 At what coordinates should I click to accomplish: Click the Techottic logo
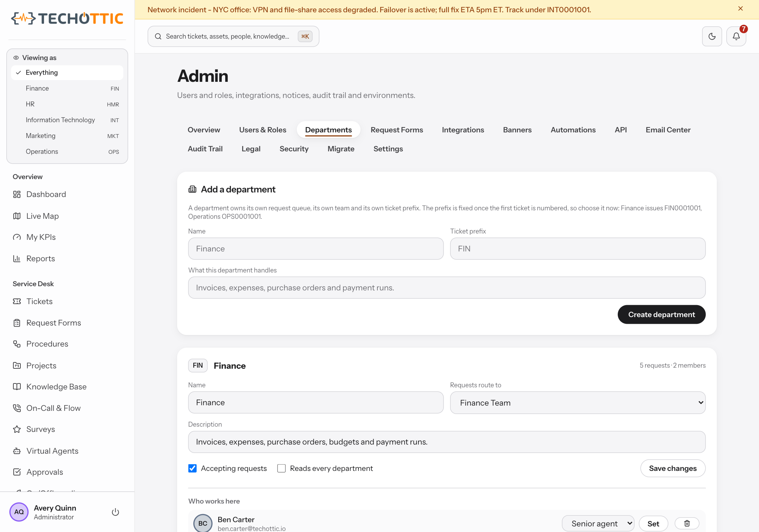(67, 18)
